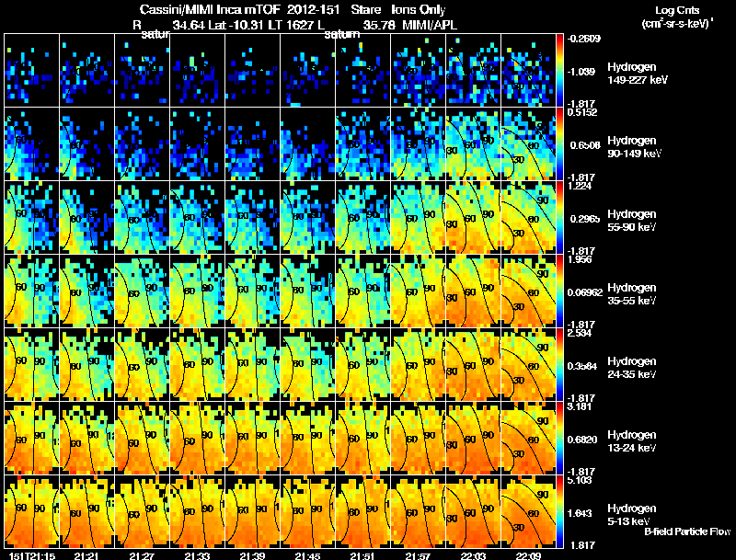Click the 0.2965 colorbar value
This screenshot has width=736, height=560.
pos(585,219)
